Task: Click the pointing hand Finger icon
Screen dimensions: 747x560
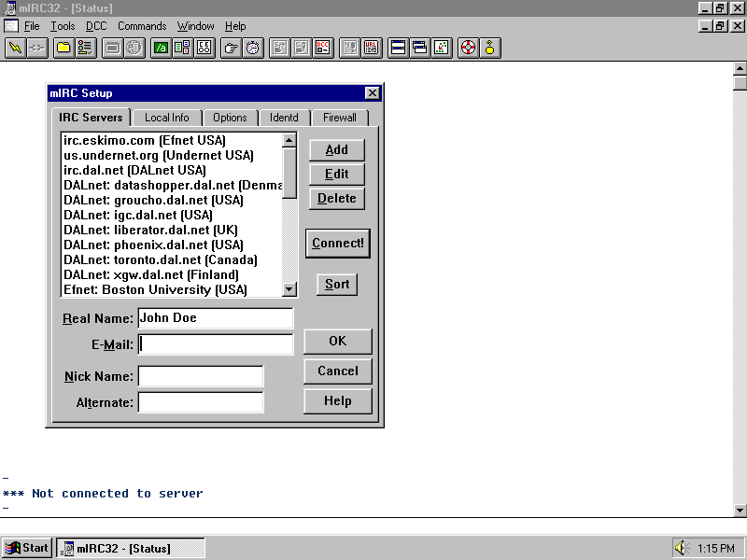Action: point(232,49)
